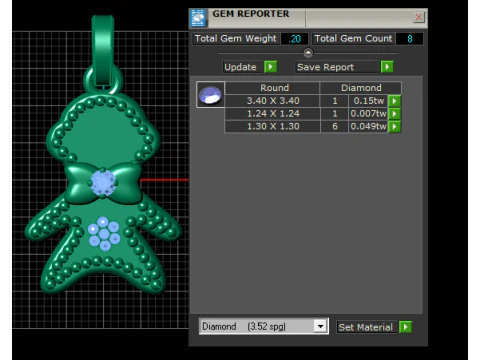The width and height of the screenshot is (480, 360).
Task: Click the Update button label
Action: pyautogui.click(x=243, y=67)
